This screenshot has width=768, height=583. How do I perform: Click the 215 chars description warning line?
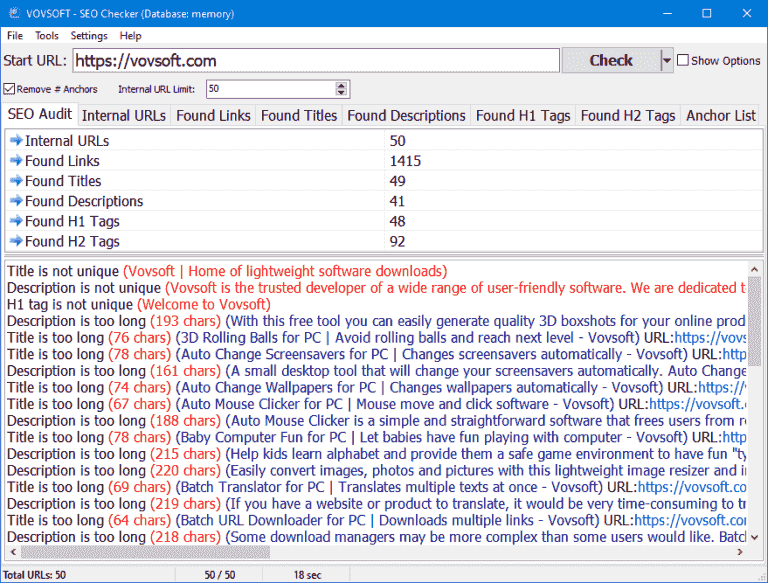click(x=376, y=454)
